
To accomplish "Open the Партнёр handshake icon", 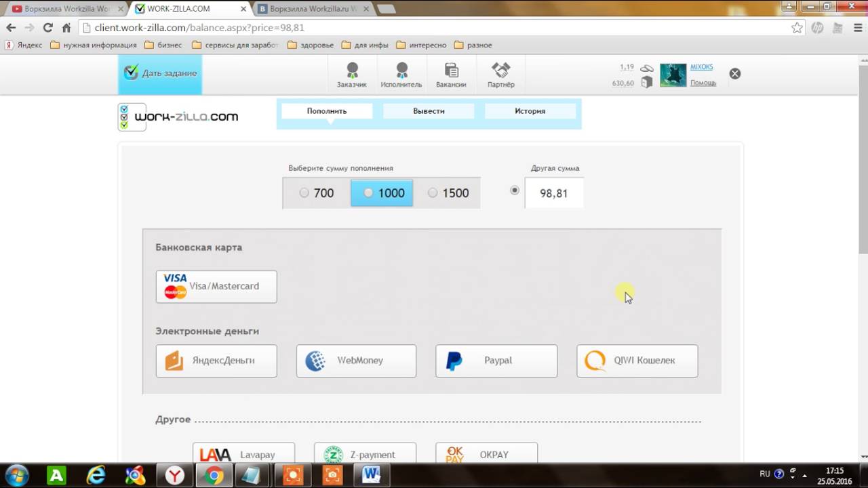I will (500, 75).
